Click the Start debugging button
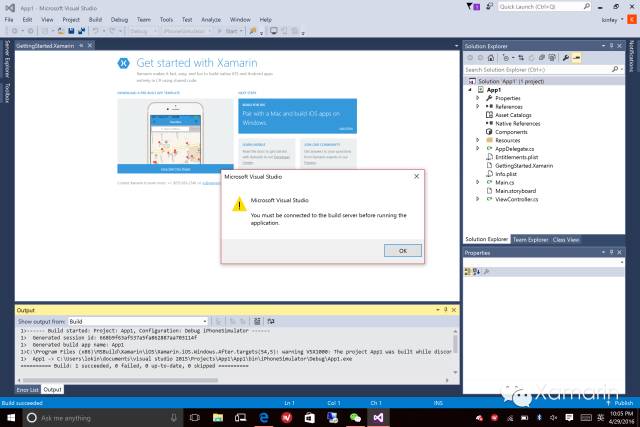 tap(229, 31)
